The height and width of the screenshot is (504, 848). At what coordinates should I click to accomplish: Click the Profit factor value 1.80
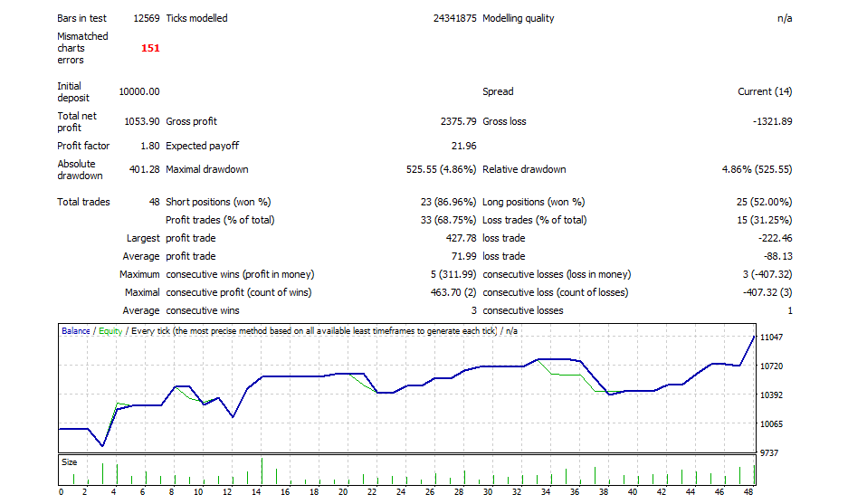(x=148, y=146)
